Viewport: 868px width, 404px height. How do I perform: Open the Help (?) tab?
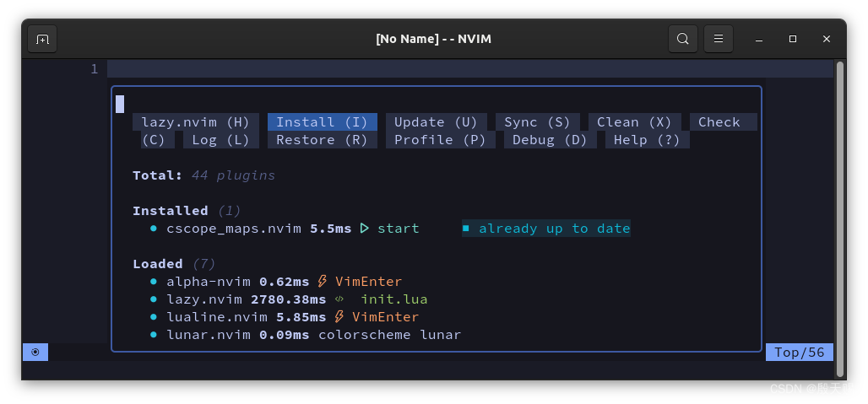(x=647, y=140)
